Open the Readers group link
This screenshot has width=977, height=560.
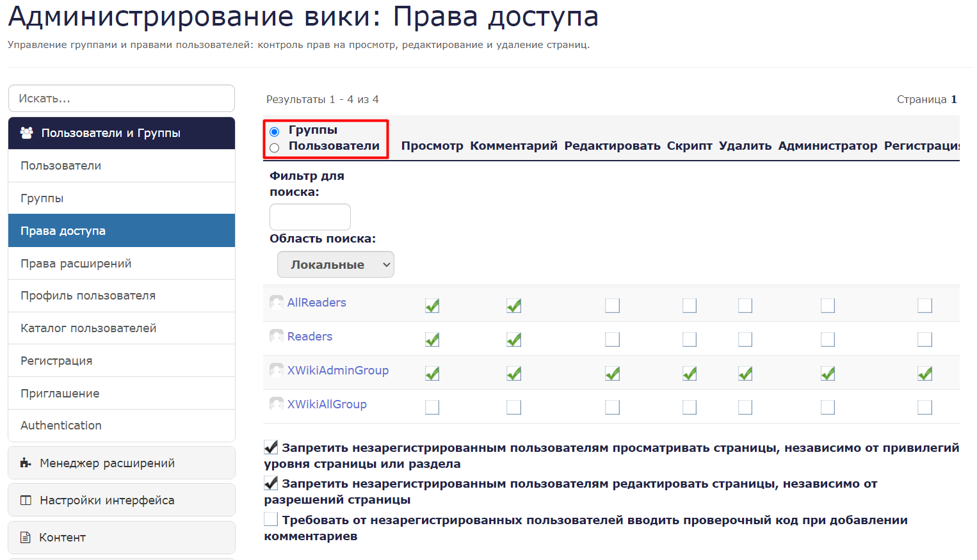[x=310, y=337]
